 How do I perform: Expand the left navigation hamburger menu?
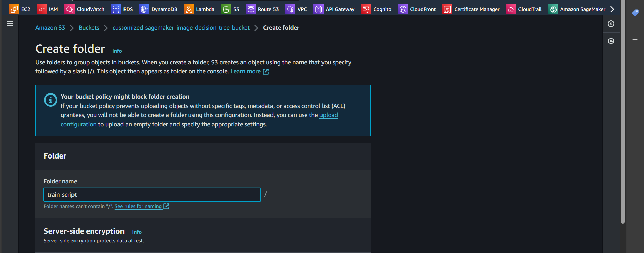(x=10, y=24)
